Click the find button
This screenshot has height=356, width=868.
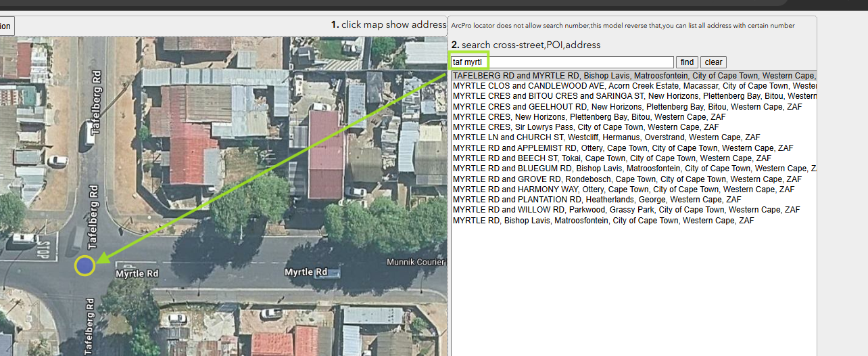pyautogui.click(x=687, y=62)
